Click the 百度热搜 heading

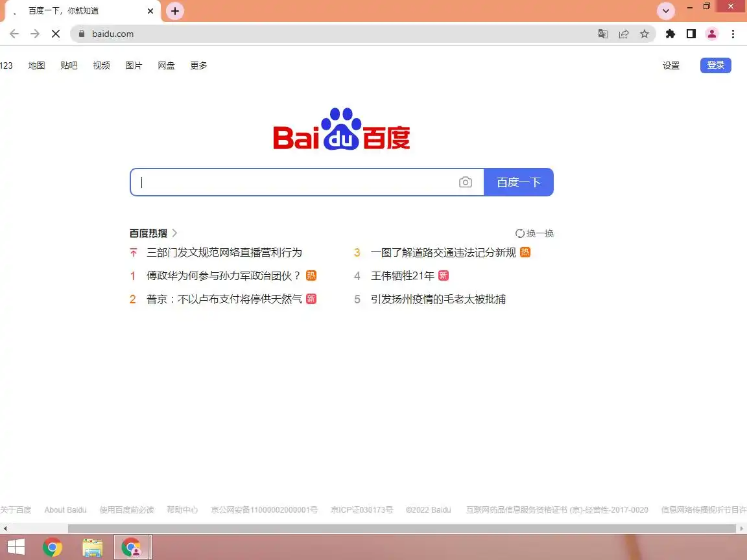point(148,233)
